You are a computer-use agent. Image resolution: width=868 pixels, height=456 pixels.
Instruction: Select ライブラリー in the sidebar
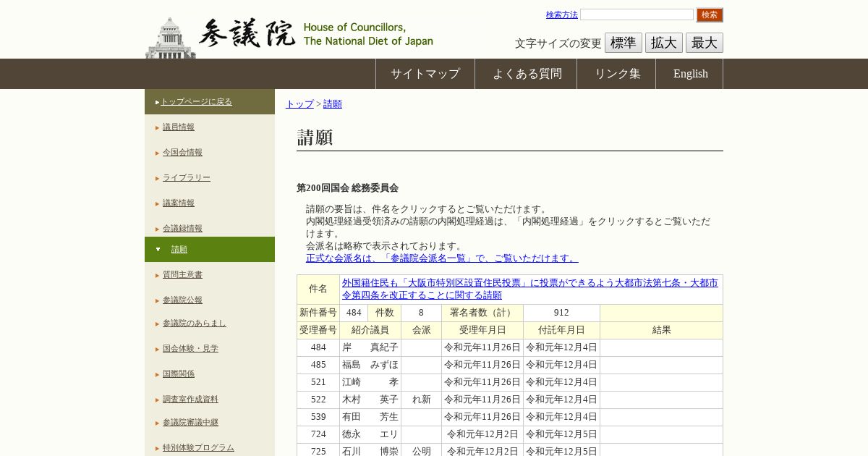coord(186,177)
